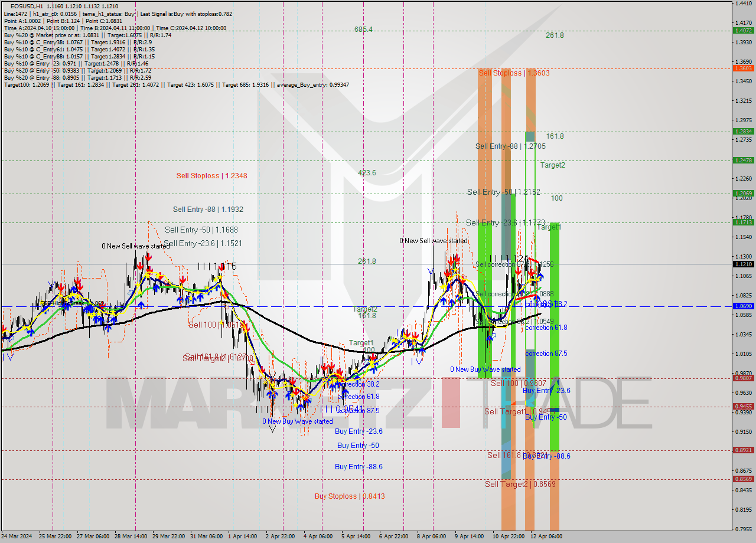This screenshot has height=543, width=756.
Task: Click the '5 Apr 14:00' time axis label
Action: 355,537
